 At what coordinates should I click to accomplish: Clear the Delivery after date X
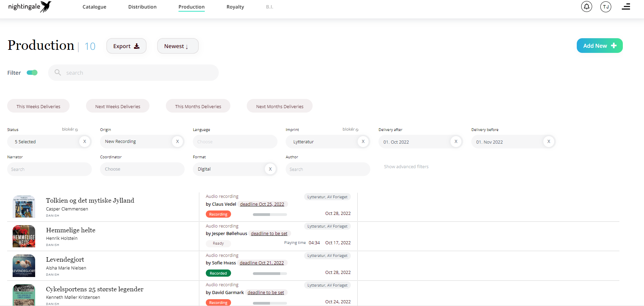click(x=456, y=141)
